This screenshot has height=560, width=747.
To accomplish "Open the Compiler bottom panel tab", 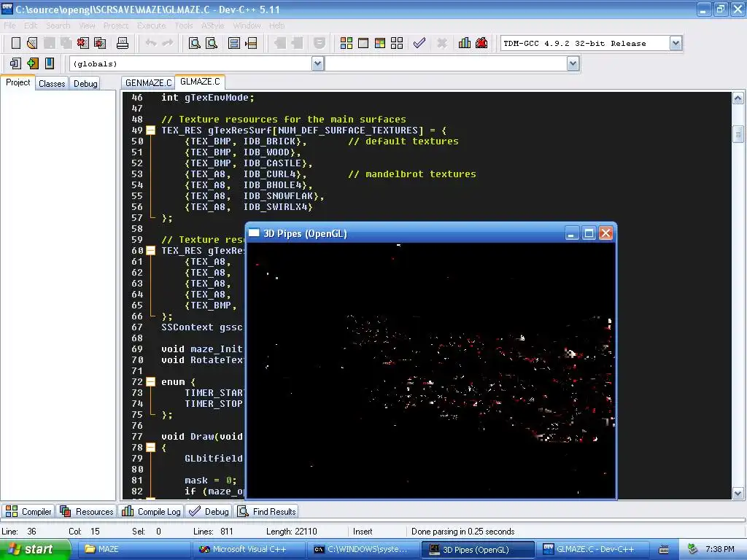I will coord(28,511).
